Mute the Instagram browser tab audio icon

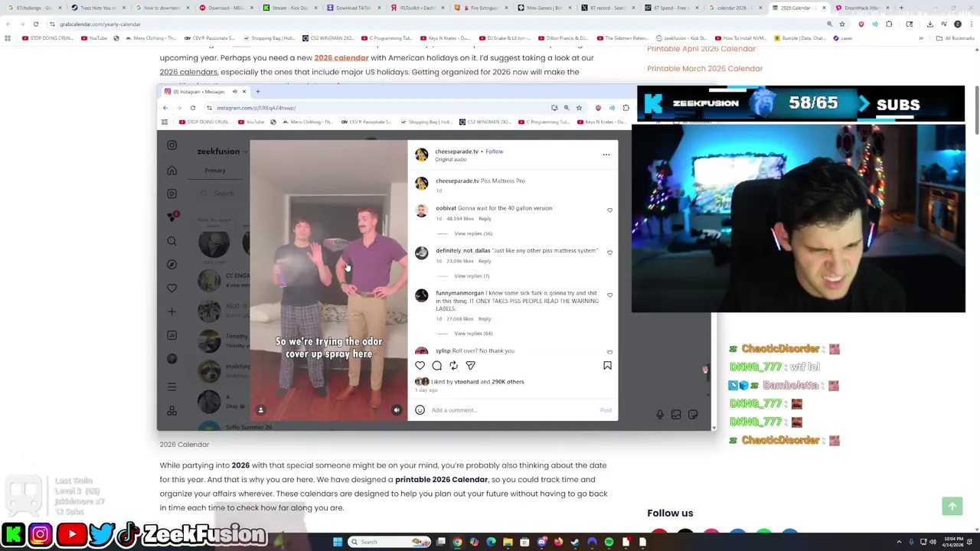[x=234, y=92]
